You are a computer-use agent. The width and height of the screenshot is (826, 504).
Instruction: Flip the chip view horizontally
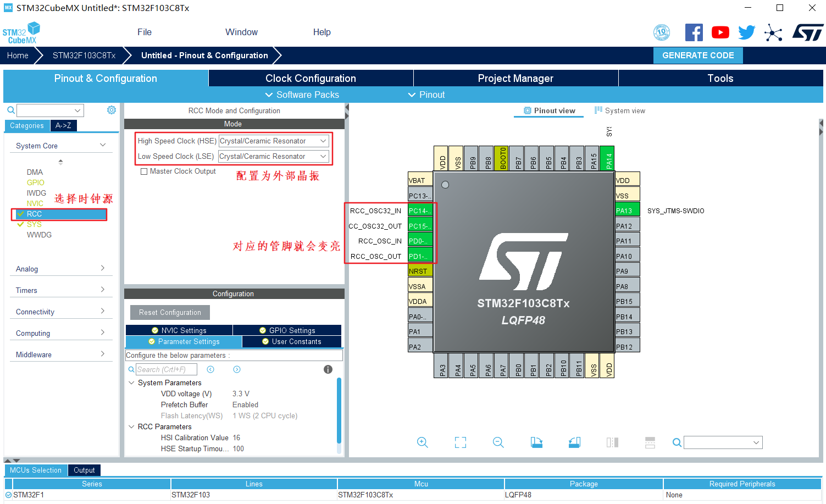coord(612,442)
